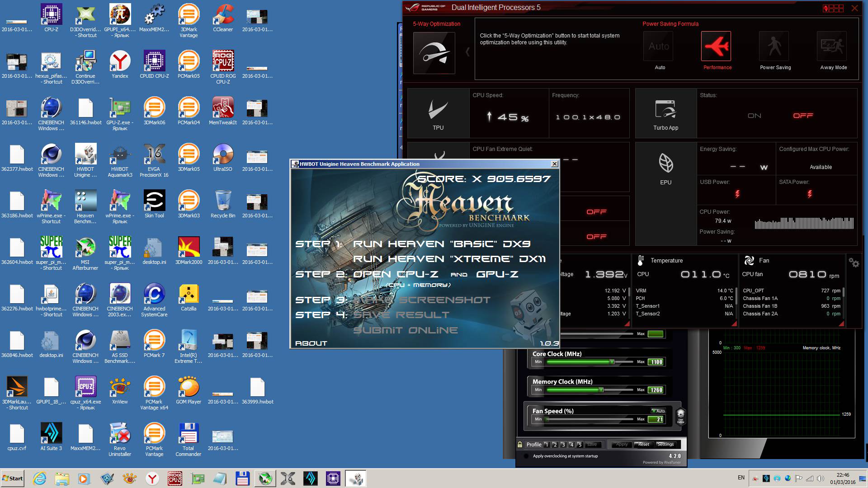Select Afterburner profile 4
This screenshot has width=868, height=488.
click(571, 445)
